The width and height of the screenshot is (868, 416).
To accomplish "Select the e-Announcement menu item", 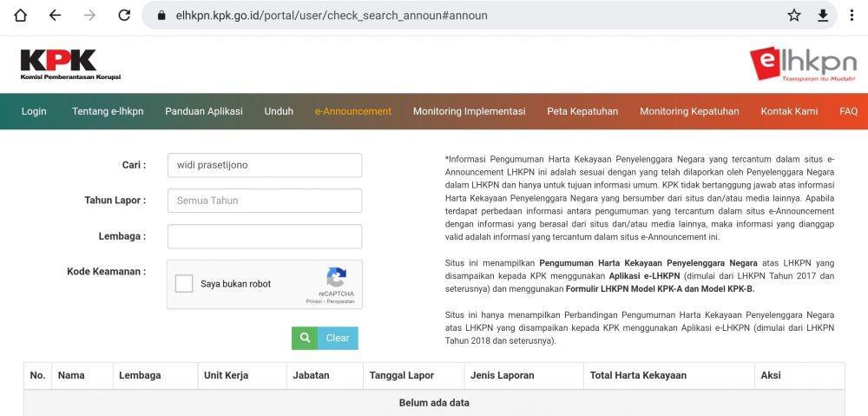I will click(353, 111).
